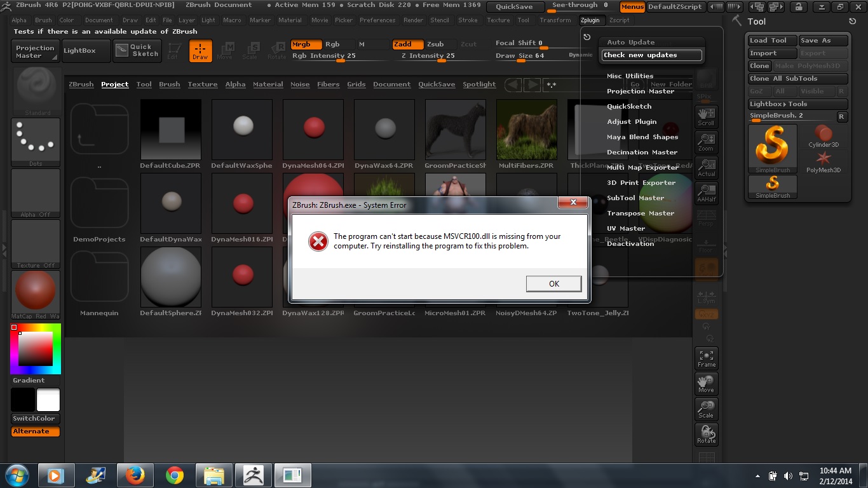The image size is (868, 488).
Task: Expand the Misc Utilities subpalette
Action: (630, 76)
